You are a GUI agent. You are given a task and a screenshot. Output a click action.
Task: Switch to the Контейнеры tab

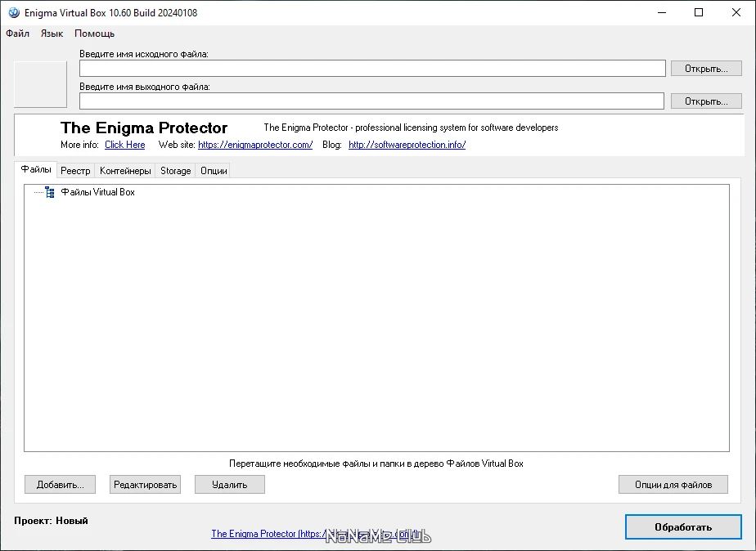pyautogui.click(x=125, y=171)
